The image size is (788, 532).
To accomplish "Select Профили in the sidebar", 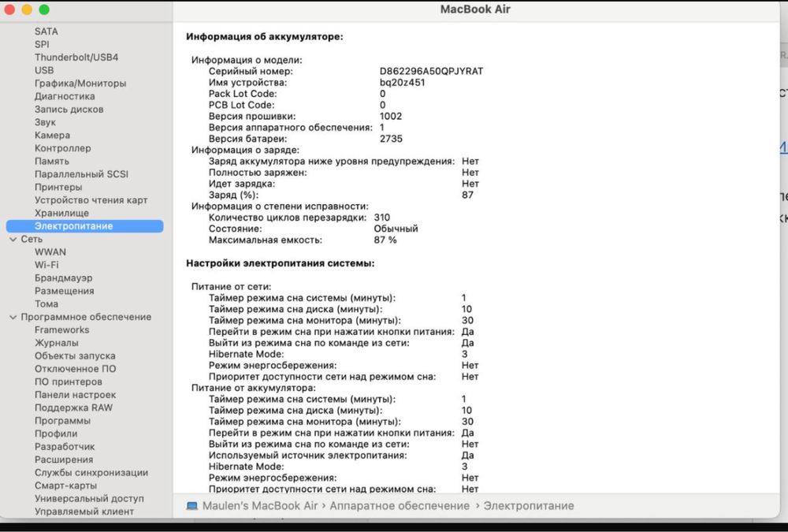I will click(x=56, y=434).
